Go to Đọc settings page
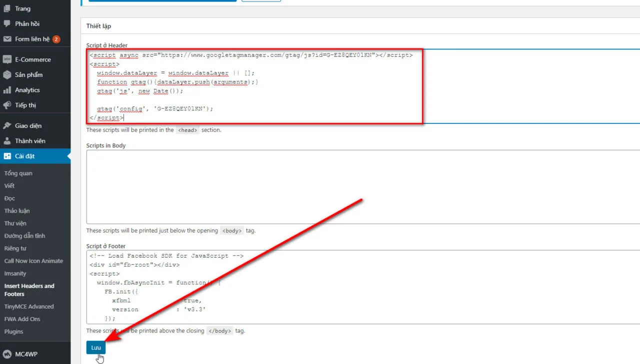 point(9,198)
